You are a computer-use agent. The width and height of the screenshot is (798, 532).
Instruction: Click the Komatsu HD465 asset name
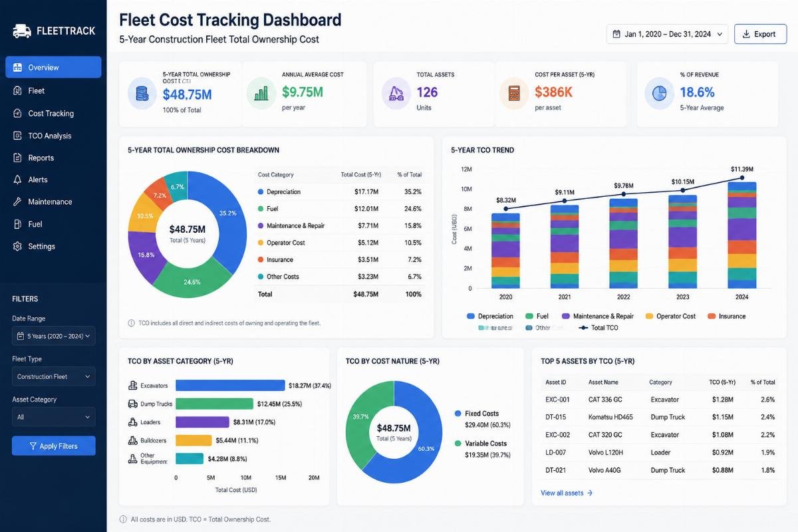point(610,417)
